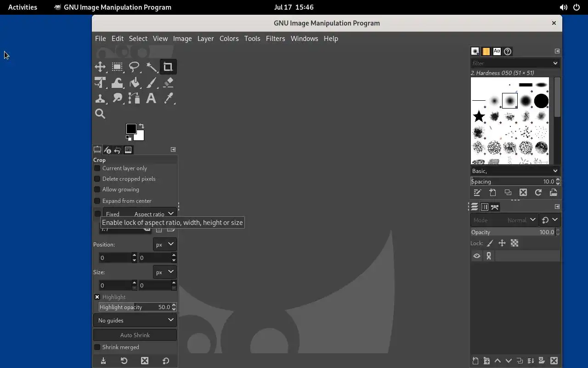
Task: Check Shrink merged option
Action: pos(97,347)
